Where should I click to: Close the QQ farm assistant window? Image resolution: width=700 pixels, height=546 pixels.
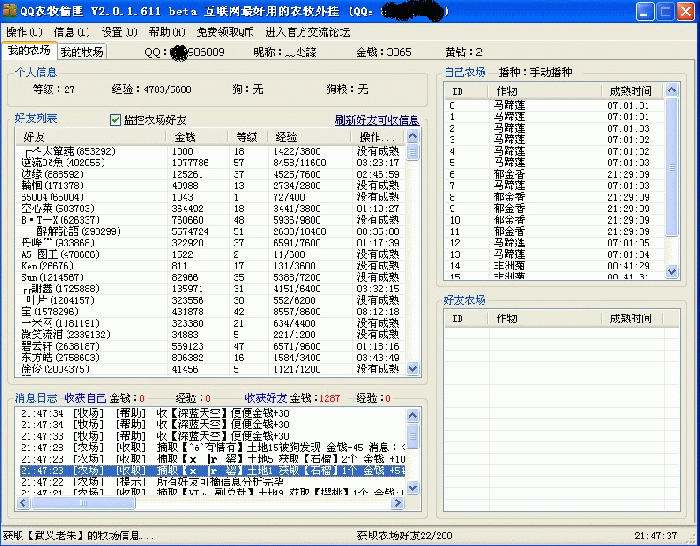(682, 12)
